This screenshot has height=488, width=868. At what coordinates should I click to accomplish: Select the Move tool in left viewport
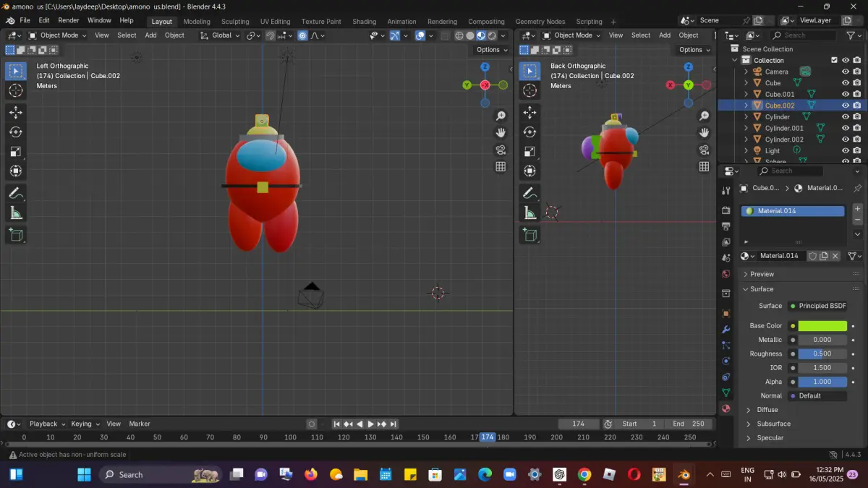(16, 112)
